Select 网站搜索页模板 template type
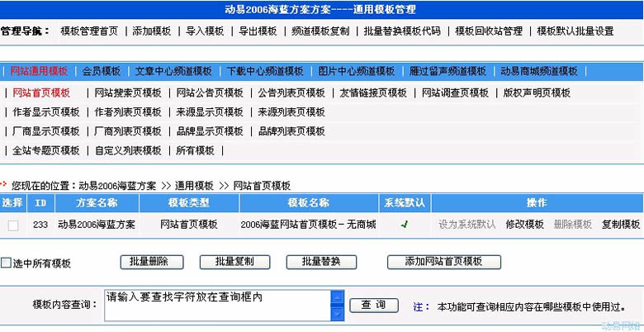Screen dimensions: 644x332 [128, 92]
